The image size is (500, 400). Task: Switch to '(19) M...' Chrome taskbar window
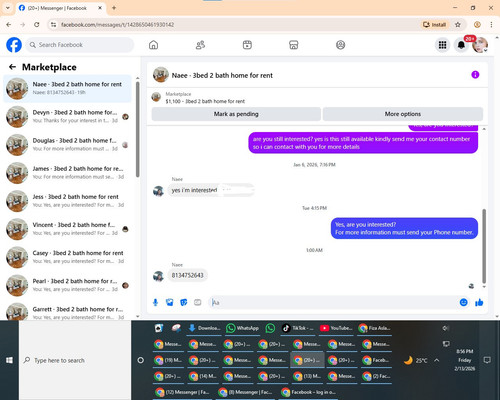(x=168, y=360)
